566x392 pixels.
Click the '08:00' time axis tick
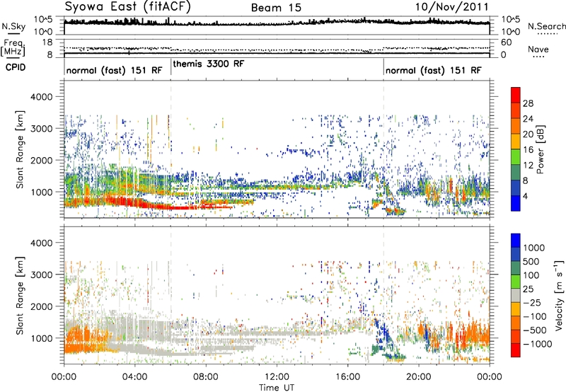(205, 377)
